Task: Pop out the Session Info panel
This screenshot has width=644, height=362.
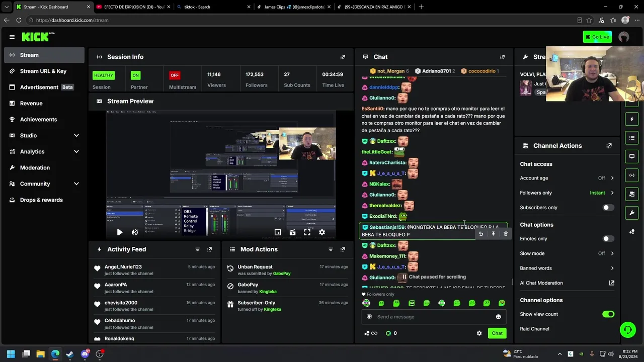Action: point(343,57)
